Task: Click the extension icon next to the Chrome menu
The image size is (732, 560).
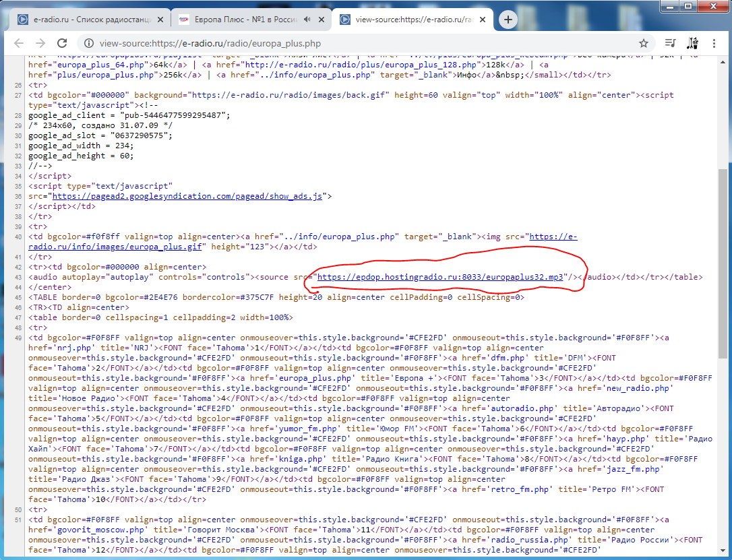Action: pos(692,43)
